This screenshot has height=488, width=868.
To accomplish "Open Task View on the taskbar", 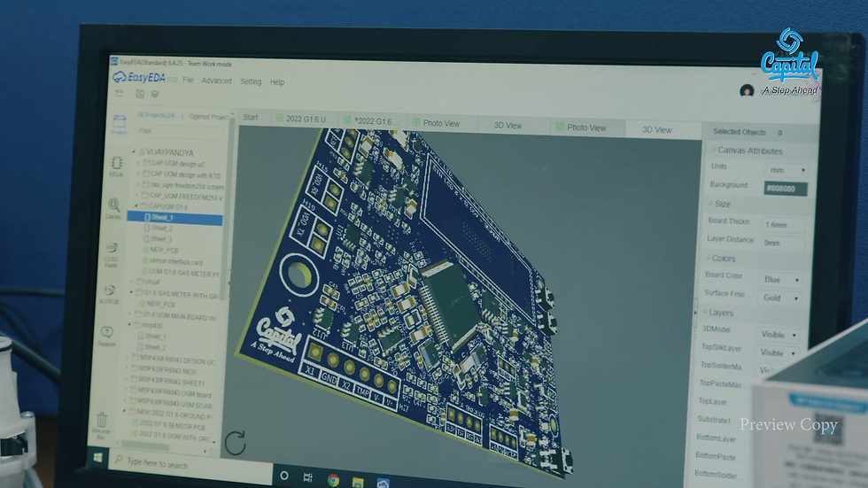I will (308, 477).
